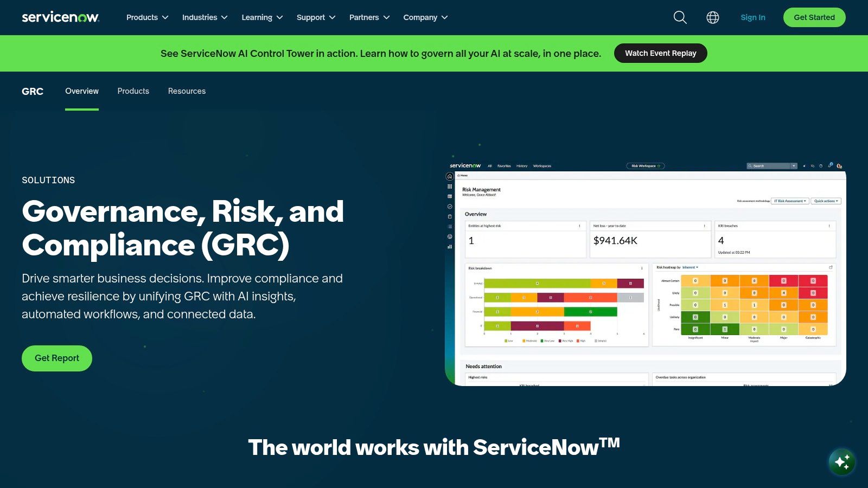Click the Get Started button
868x488 pixels.
(814, 17)
